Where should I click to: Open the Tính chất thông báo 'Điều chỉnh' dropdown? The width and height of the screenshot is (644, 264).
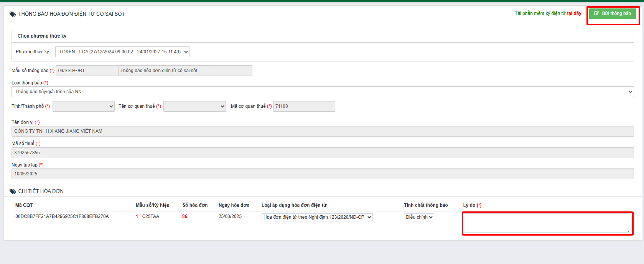[x=419, y=217]
